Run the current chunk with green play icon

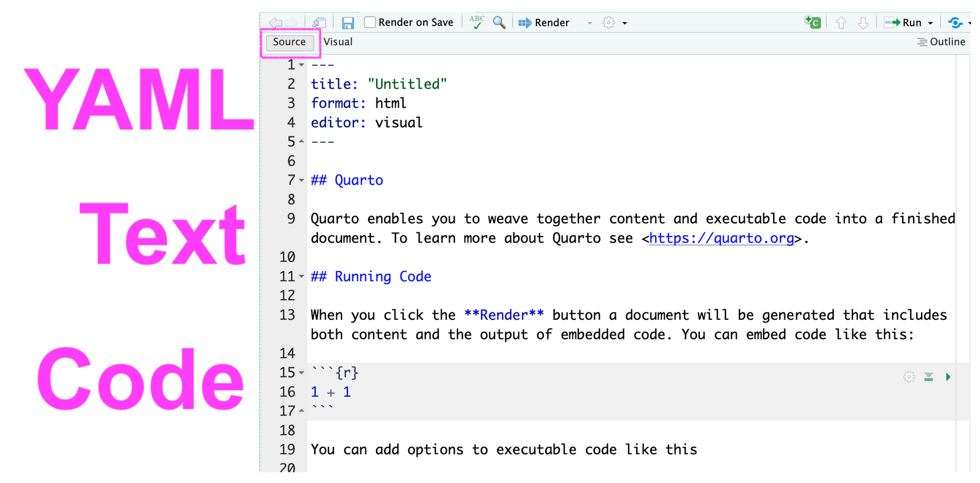[948, 377]
